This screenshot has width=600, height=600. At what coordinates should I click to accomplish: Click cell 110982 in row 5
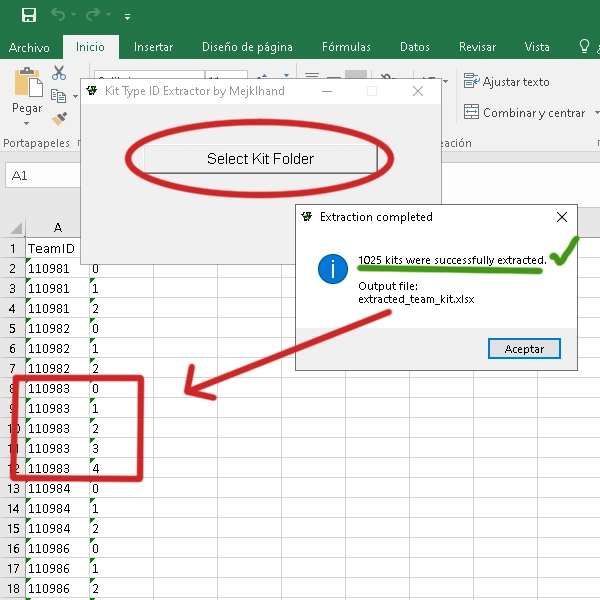pos(57,329)
